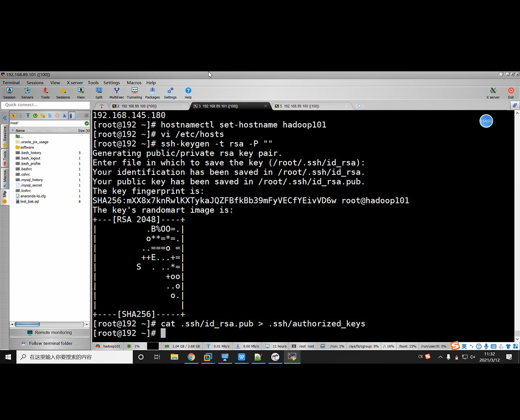Viewport: 520px width, 420px height.
Task: Click the hadoop101 status bar entry
Action: click(108, 346)
